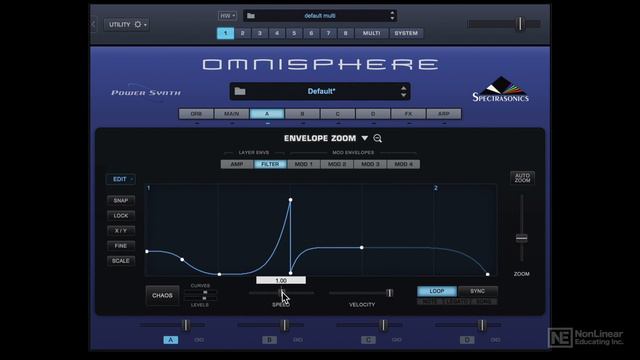This screenshot has height=360, width=640.
Task: Click the envelope zoom magnifier icon
Action: pos(378,138)
